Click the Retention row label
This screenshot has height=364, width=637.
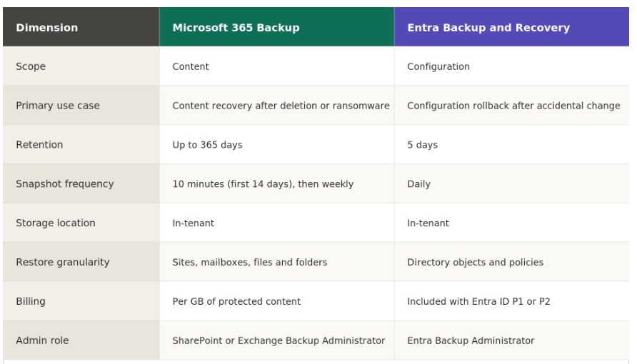[39, 145]
